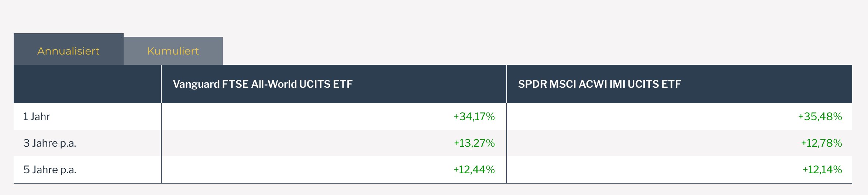868x195 pixels.
Task: Click the word Vanguard in the column header
Action: 196,84
